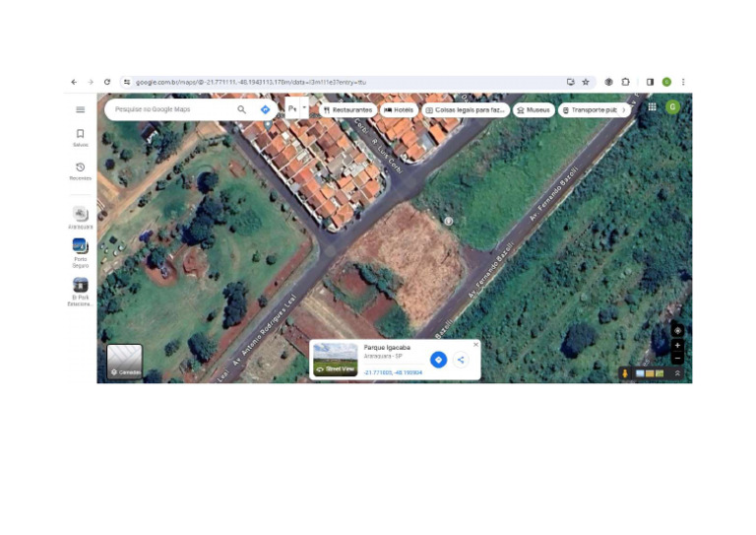Viewport: 756px width, 535px height.
Task: Open the Chrome three-dot menu
Action: (683, 82)
